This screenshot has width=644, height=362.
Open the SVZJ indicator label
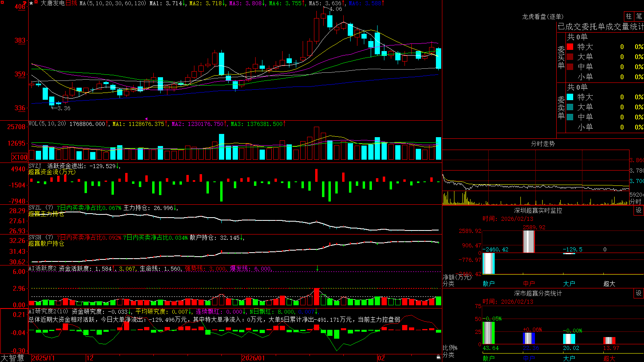[x=35, y=166]
